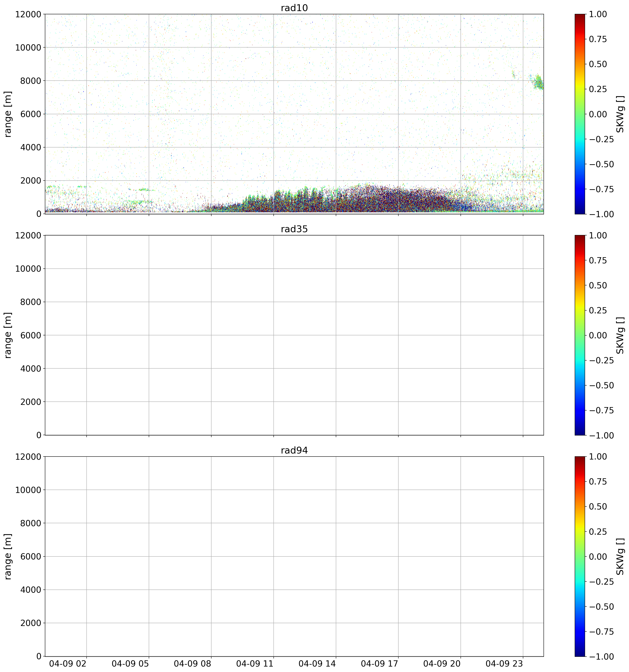Click the −0.25 tick on rad94 colorbar
The image size is (629, 672).
[601, 582]
